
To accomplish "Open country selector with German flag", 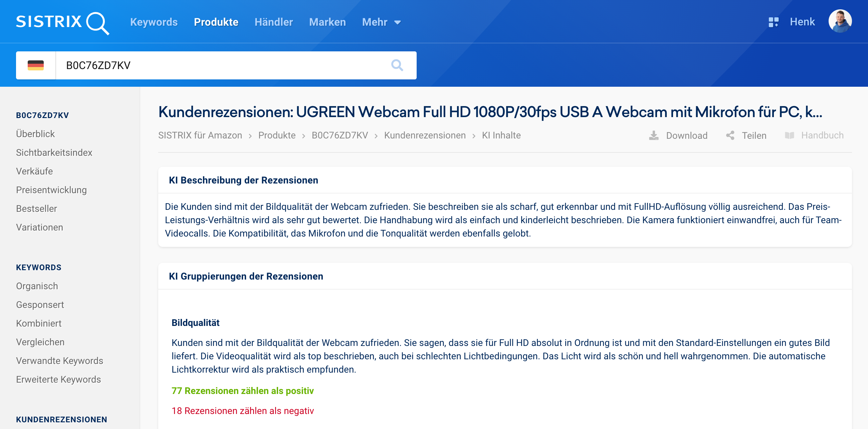I will (36, 65).
